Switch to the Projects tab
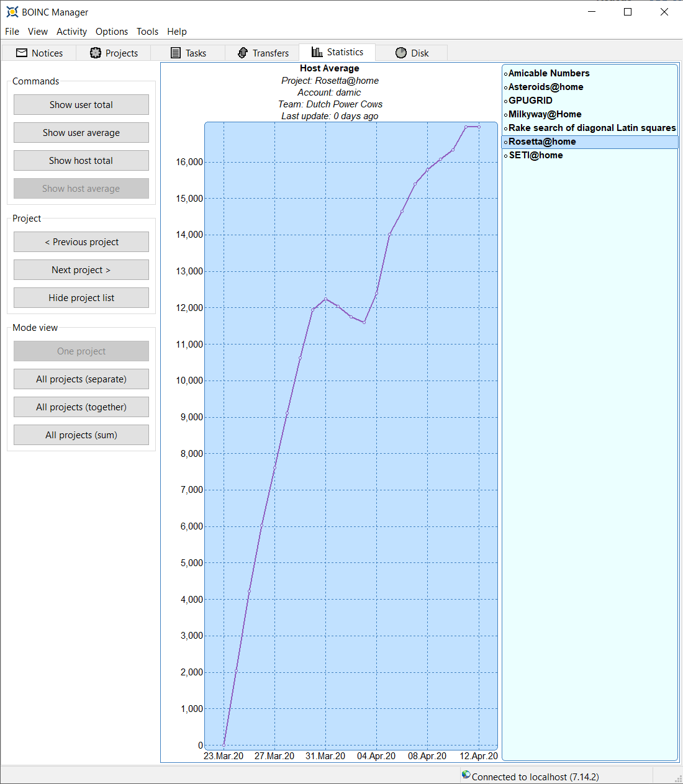 (114, 53)
